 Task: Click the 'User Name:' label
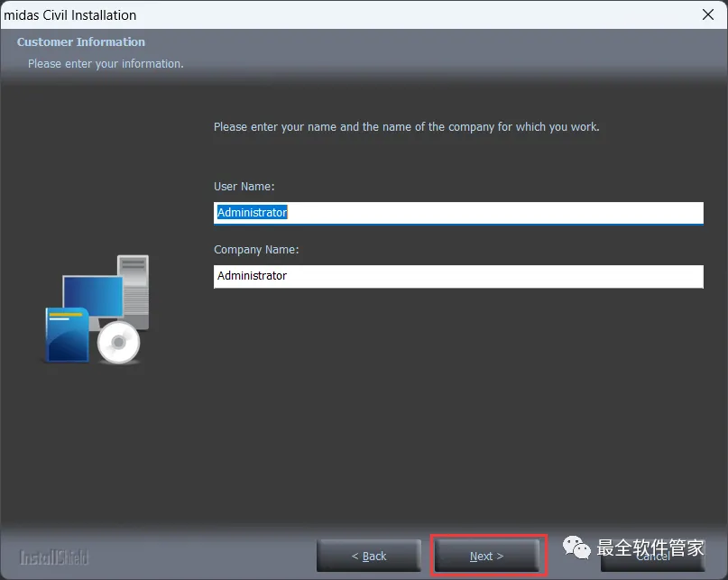[x=244, y=187]
